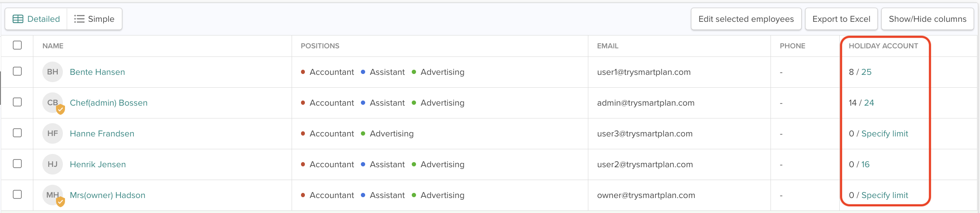The image size is (980, 213).
Task: Click Specify limit for Hanne Frandsen
Action: coord(885,133)
